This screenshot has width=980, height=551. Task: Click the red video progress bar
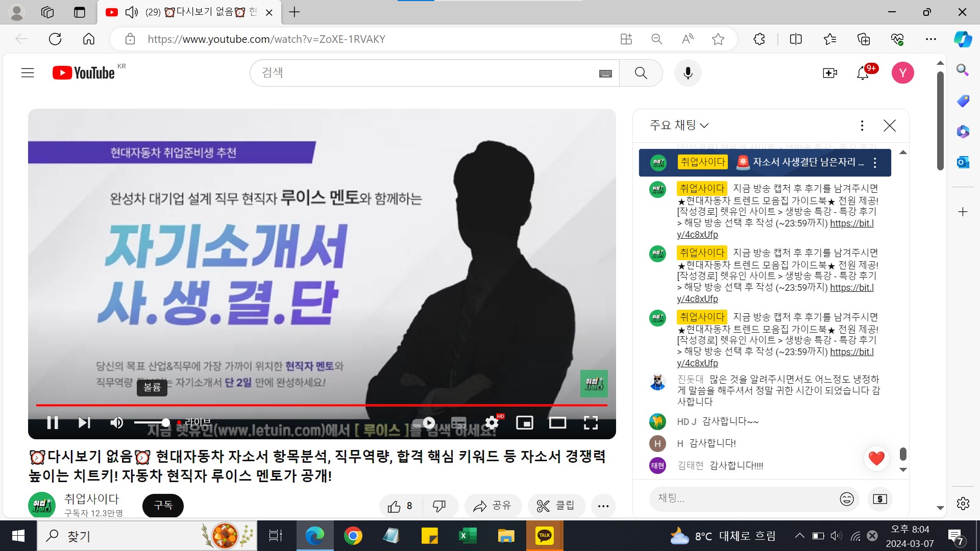click(322, 405)
